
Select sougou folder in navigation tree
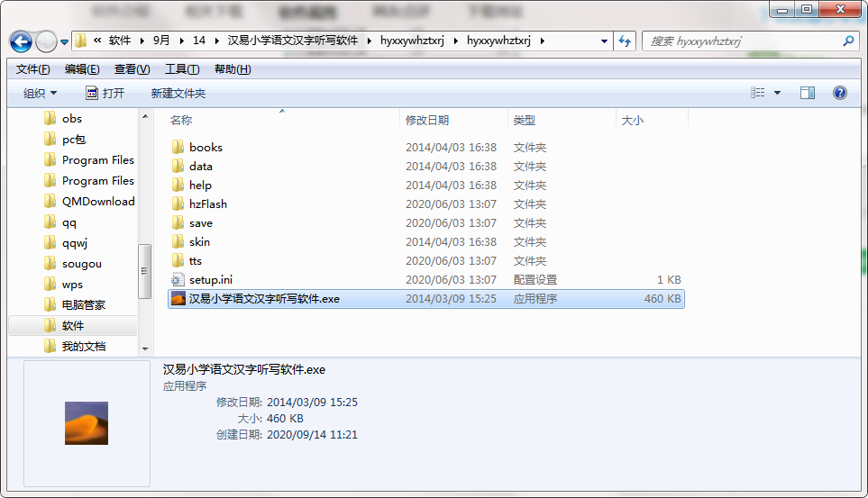[81, 264]
